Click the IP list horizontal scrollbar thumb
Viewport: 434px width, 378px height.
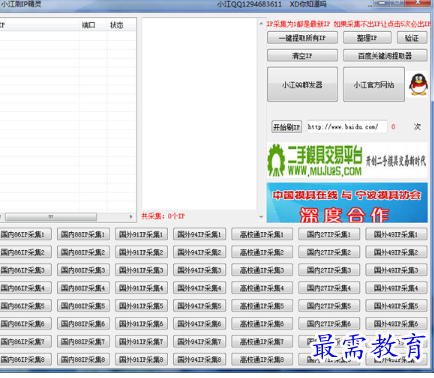[x=51, y=217]
